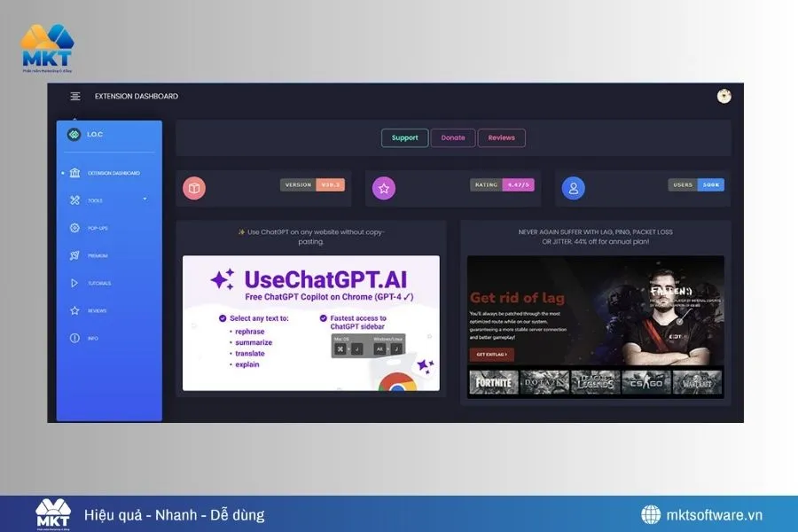This screenshot has width=798, height=532.
Task: Click the Fortnite game thumbnail
Action: click(x=492, y=382)
